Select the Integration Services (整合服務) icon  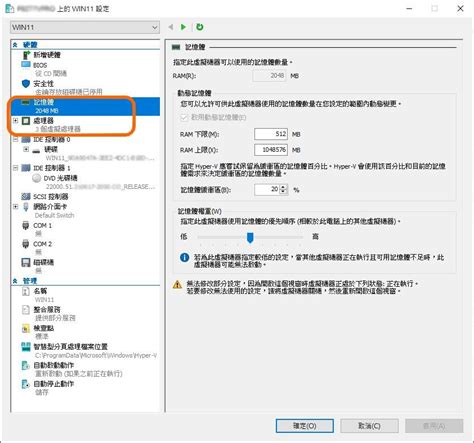26,310
